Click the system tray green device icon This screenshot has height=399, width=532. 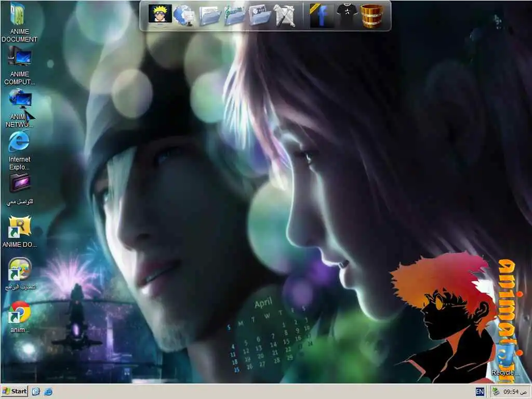pyautogui.click(x=496, y=392)
